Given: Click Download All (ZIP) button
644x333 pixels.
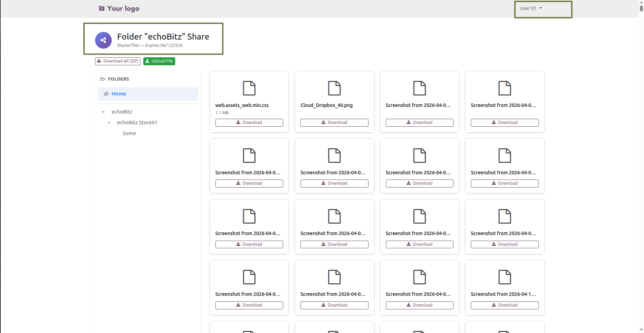Looking at the screenshot, I should click(118, 61).
